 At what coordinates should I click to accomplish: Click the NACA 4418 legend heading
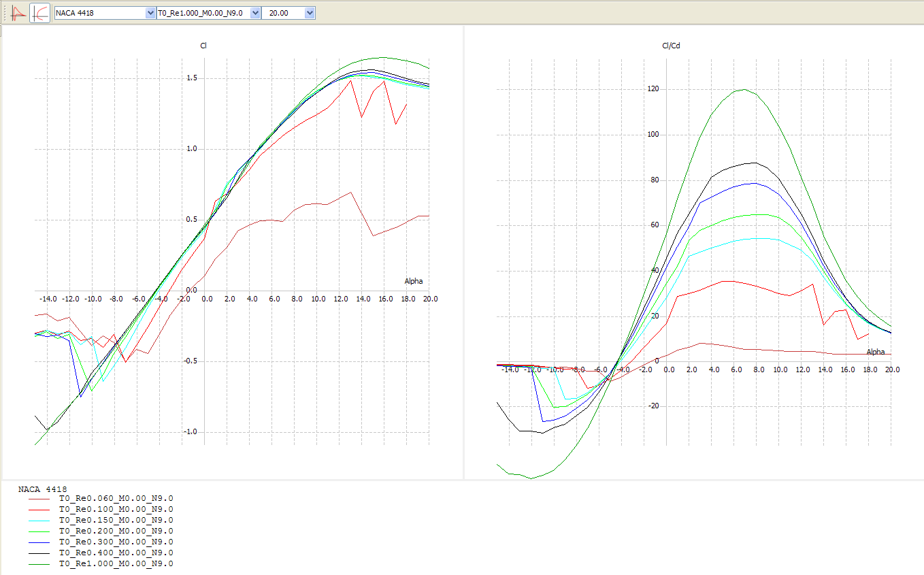tap(42, 489)
